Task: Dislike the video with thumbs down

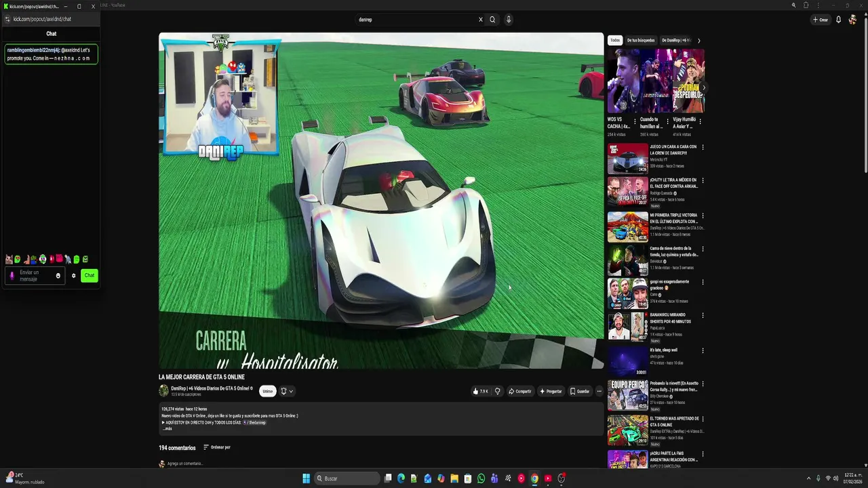Action: point(497,391)
